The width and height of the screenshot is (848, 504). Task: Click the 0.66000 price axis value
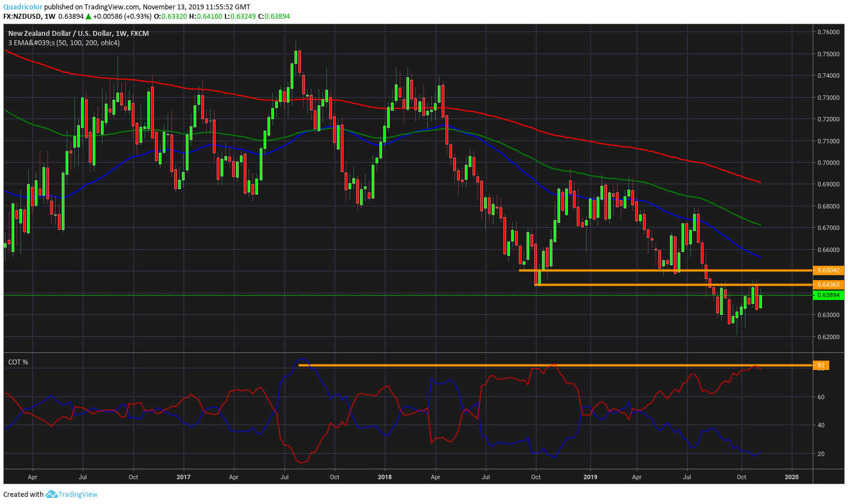828,250
